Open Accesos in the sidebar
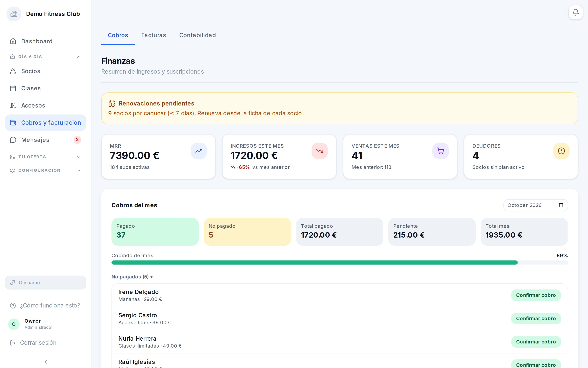Viewport: 588px width, 368px height. coord(46,105)
